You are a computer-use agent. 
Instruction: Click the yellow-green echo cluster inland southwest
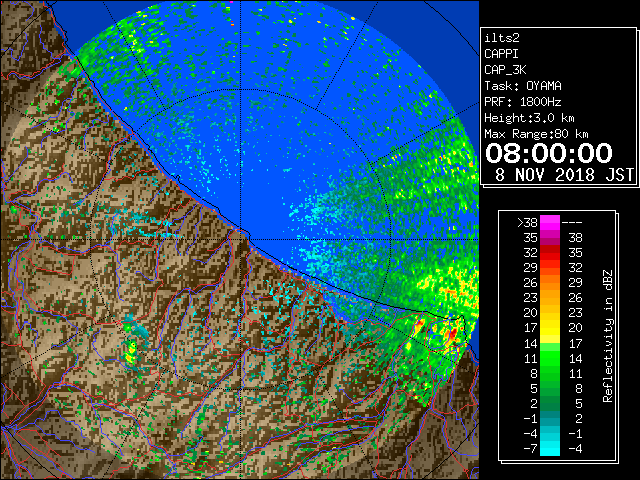click(131, 353)
